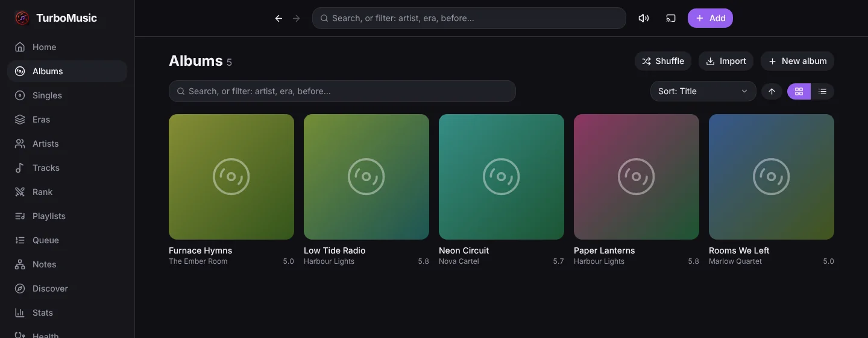The width and height of the screenshot is (868, 338).
Task: Switch to grid view
Action: [799, 91]
